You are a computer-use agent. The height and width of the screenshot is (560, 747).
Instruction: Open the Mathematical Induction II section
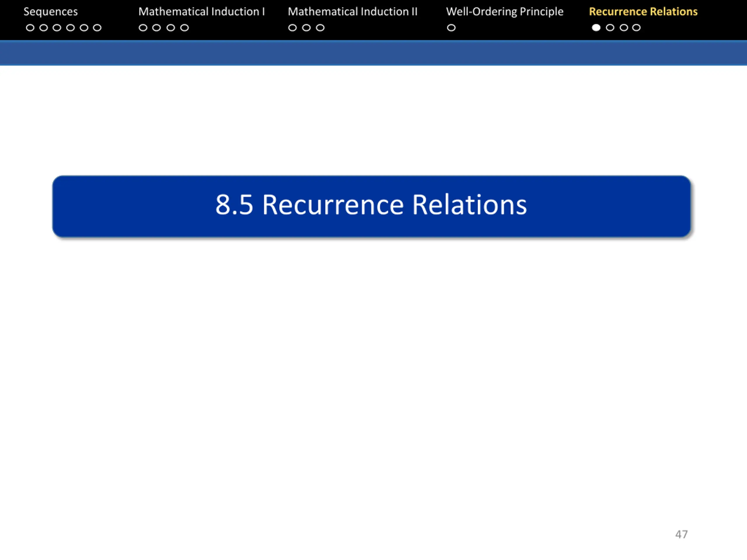[352, 12]
